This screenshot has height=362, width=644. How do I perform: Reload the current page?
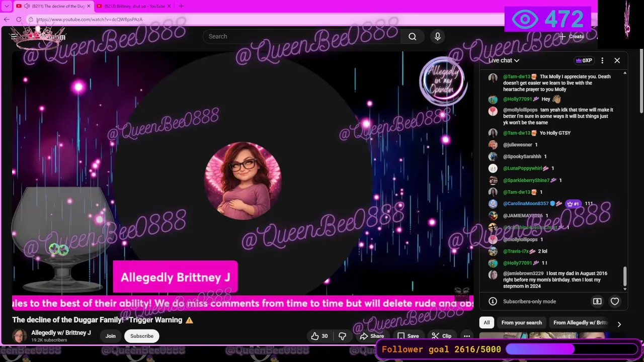point(19,19)
